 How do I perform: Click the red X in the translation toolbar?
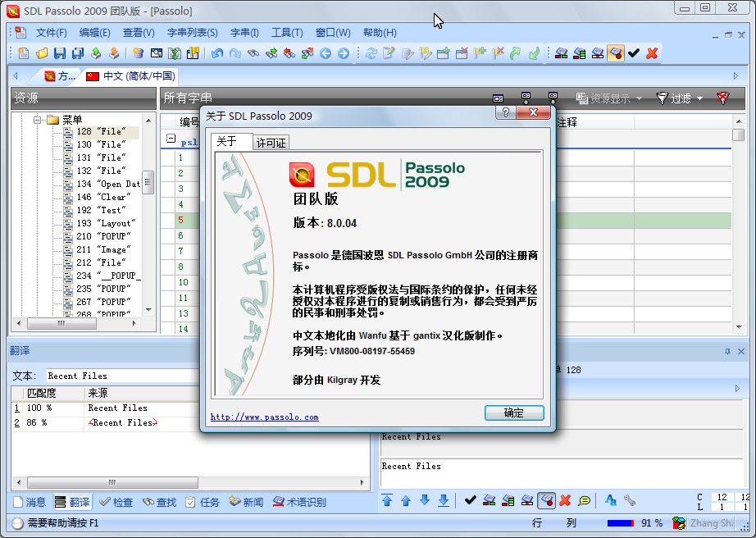tap(565, 500)
